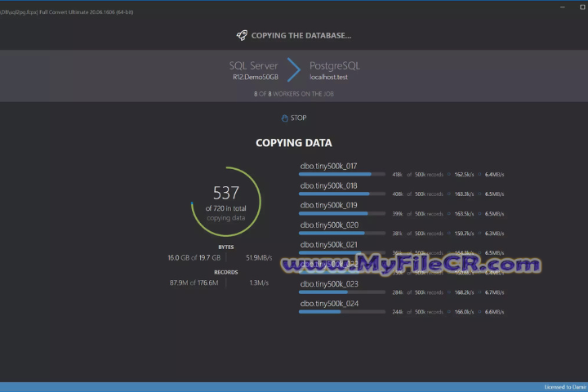Click the dbo.tiny500k_020 progress bar

point(342,233)
